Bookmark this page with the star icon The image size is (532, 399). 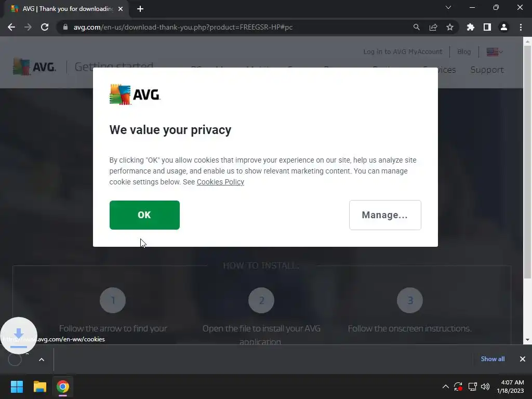(449, 27)
